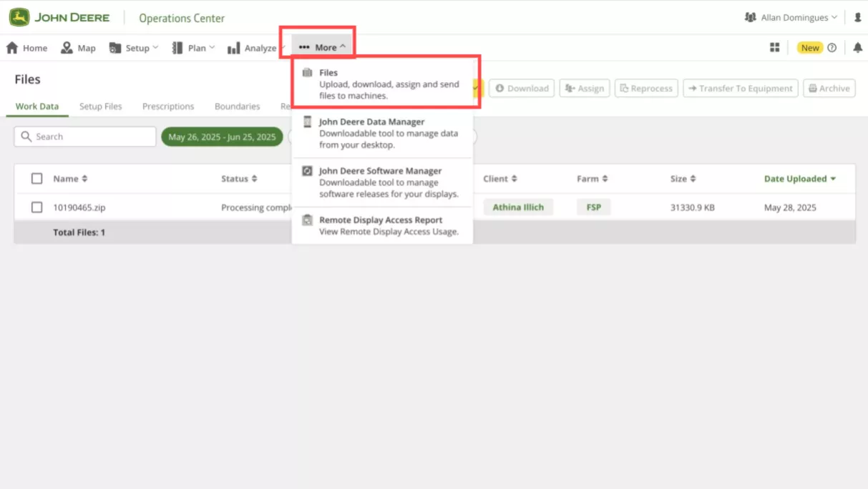Select John Deere Software Manager entry
This screenshot has width=868, height=489.
pos(382,182)
